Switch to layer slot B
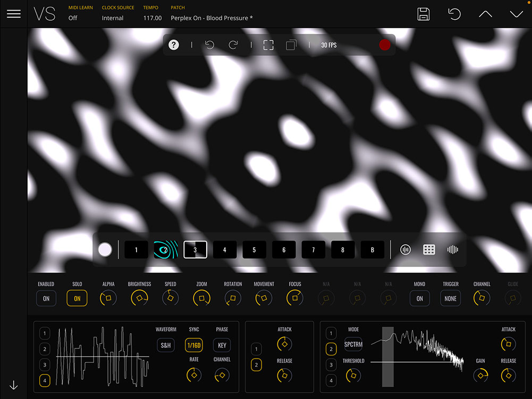This screenshot has width=532, height=399. [372, 250]
